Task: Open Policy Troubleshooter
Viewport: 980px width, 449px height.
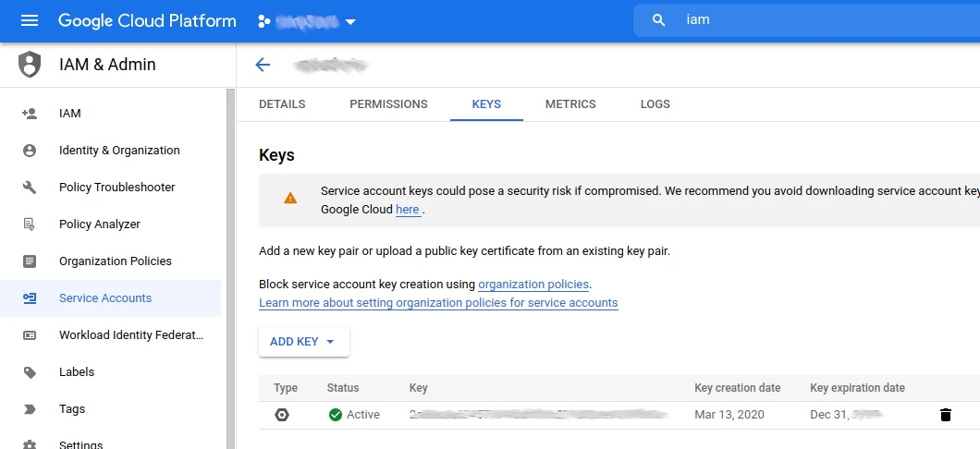Action: pyautogui.click(x=116, y=188)
